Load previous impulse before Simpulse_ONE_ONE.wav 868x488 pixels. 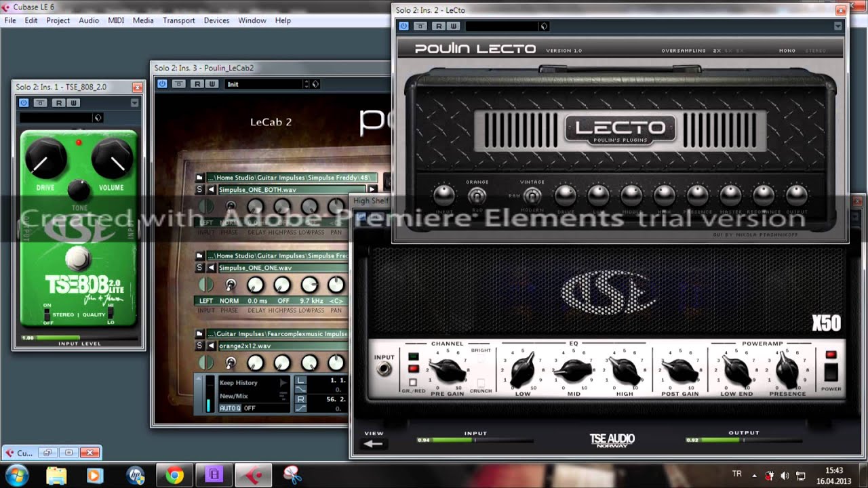(x=212, y=268)
